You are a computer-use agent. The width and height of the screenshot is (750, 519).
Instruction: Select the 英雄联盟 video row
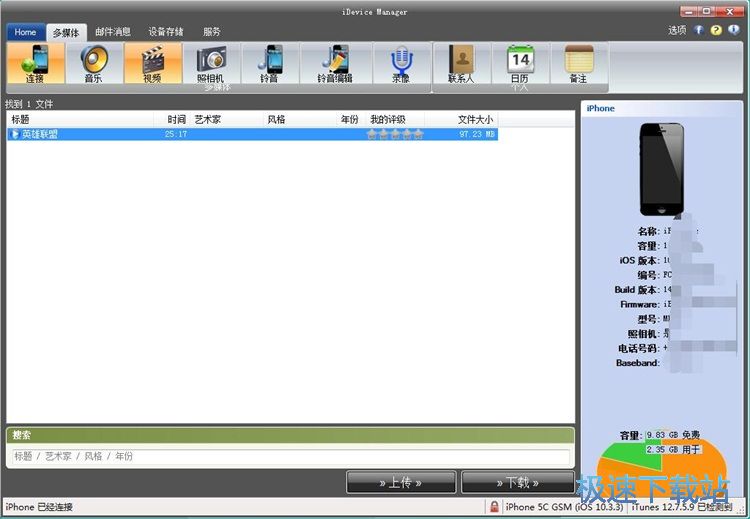point(253,134)
